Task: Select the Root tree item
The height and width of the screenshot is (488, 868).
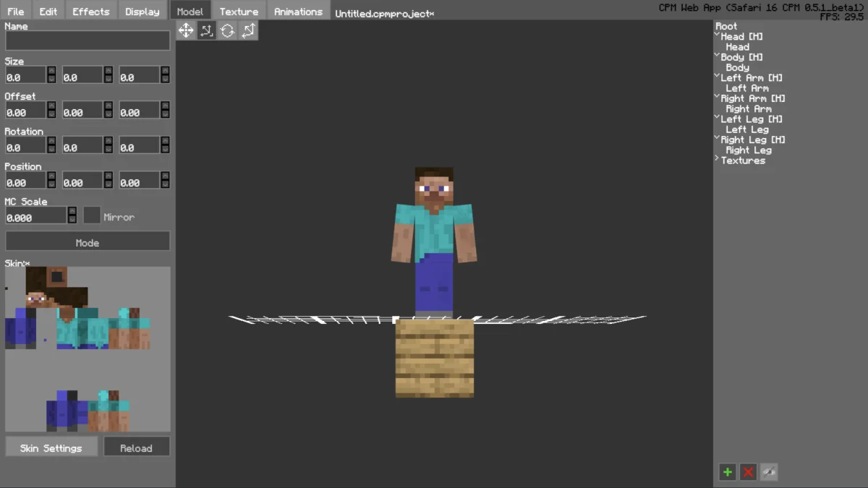Action: click(726, 26)
